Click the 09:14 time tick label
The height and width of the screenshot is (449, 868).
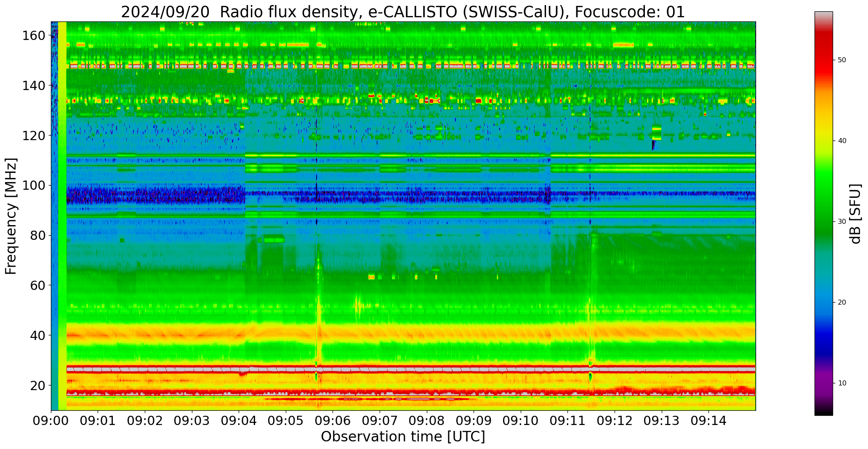(x=709, y=420)
